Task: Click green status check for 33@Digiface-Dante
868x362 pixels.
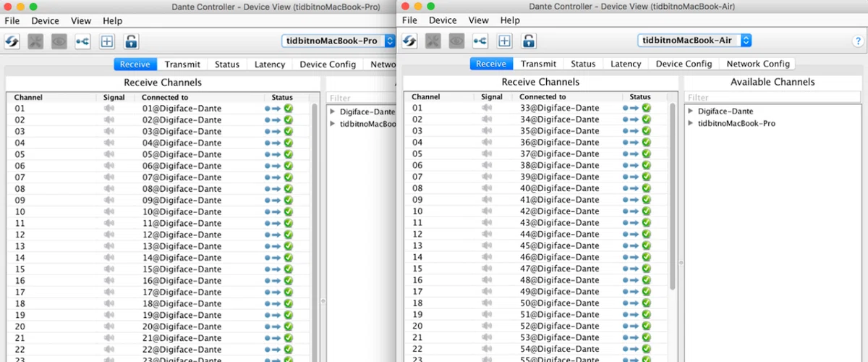Action: 647,108
